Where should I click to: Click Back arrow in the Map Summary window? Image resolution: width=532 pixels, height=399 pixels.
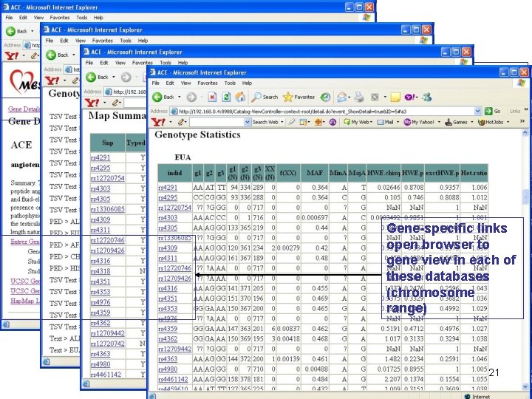pyautogui.click(x=91, y=77)
